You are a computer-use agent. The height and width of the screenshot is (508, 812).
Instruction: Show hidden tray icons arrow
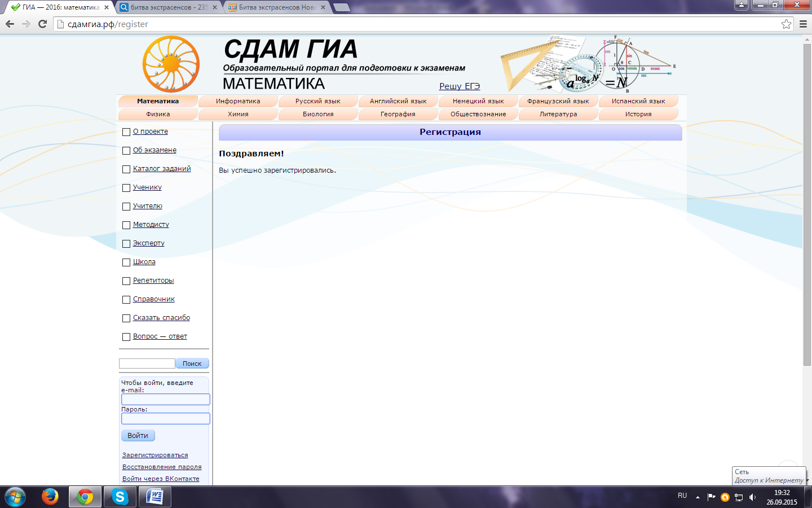pos(698,497)
